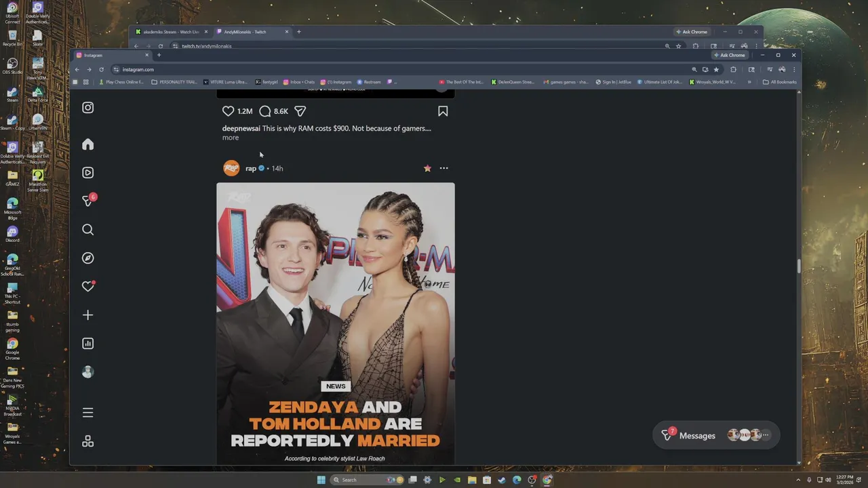Open the Zendaya and Tom Holland post image
This screenshot has width=868, height=488.
tap(336, 323)
